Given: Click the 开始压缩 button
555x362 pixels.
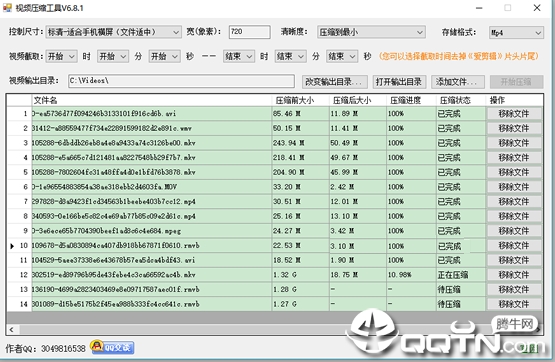Looking at the screenshot, I should click(x=516, y=82).
